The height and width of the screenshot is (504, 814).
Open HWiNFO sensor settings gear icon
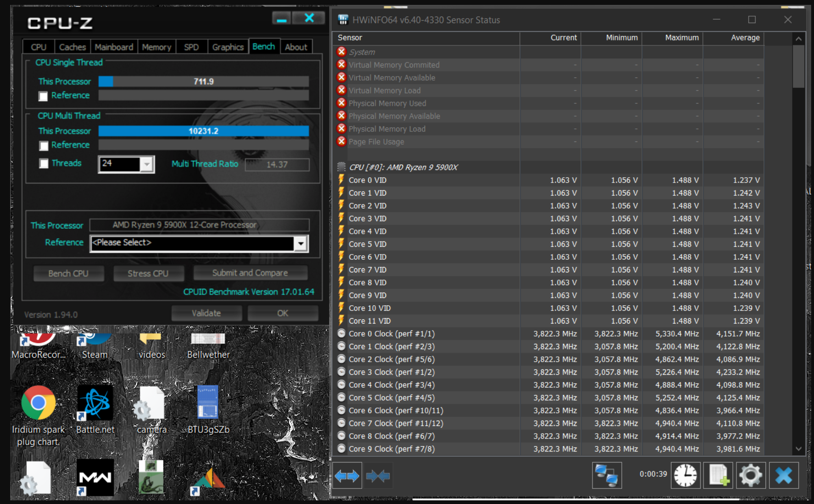coord(751,475)
